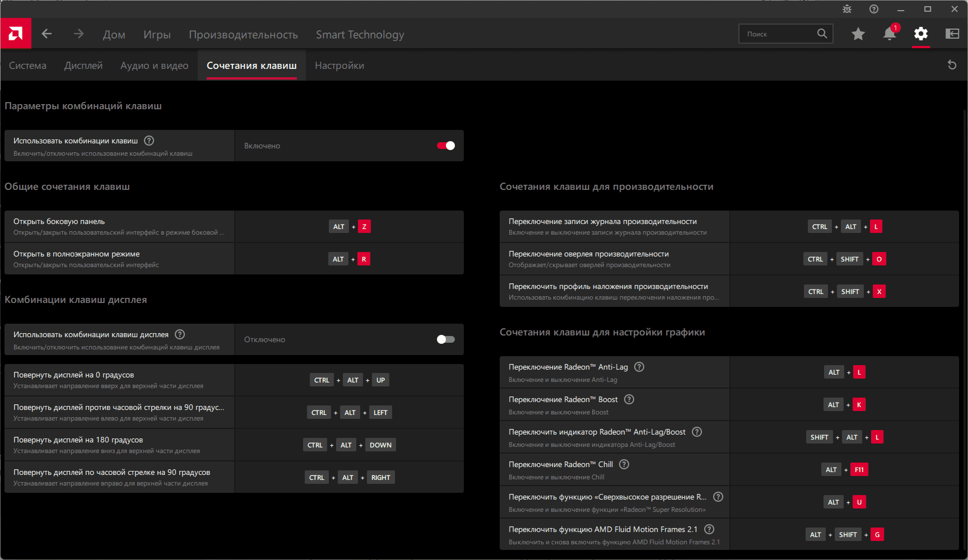
Task: Open favorites star icon
Action: pos(858,34)
